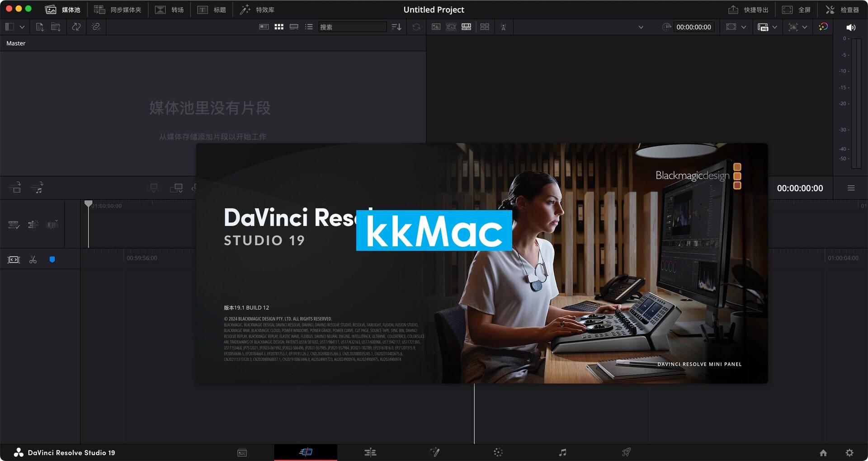
Task: Add a marker with the blue marker icon
Action: click(x=52, y=259)
